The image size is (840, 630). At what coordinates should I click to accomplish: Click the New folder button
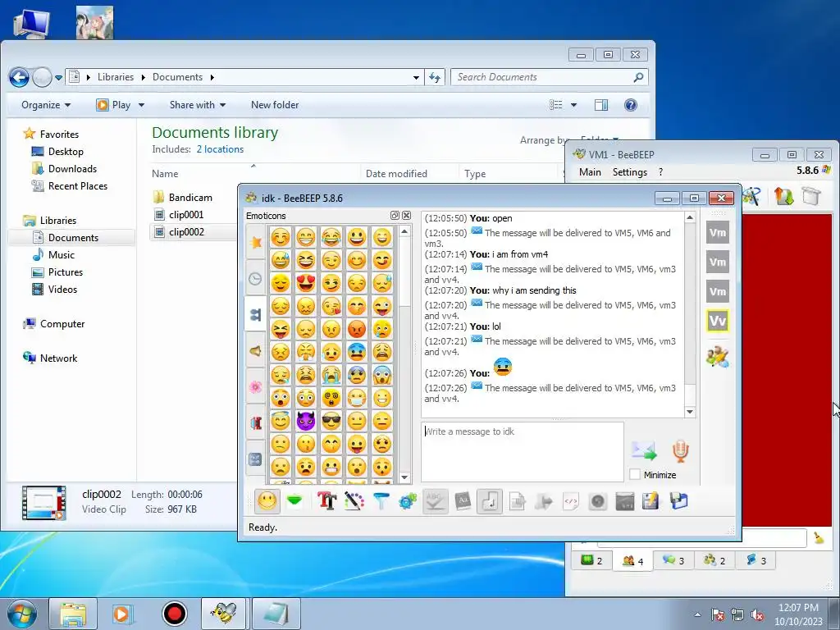(x=275, y=105)
